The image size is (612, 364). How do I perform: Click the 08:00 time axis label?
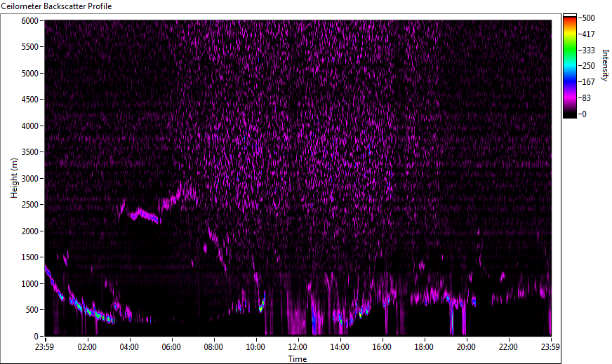213,347
